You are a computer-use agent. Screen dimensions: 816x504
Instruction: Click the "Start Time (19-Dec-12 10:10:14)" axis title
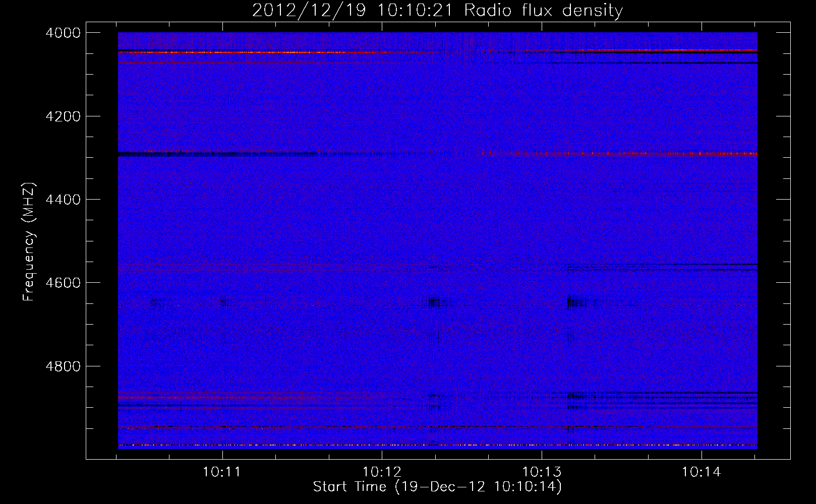pos(437,487)
